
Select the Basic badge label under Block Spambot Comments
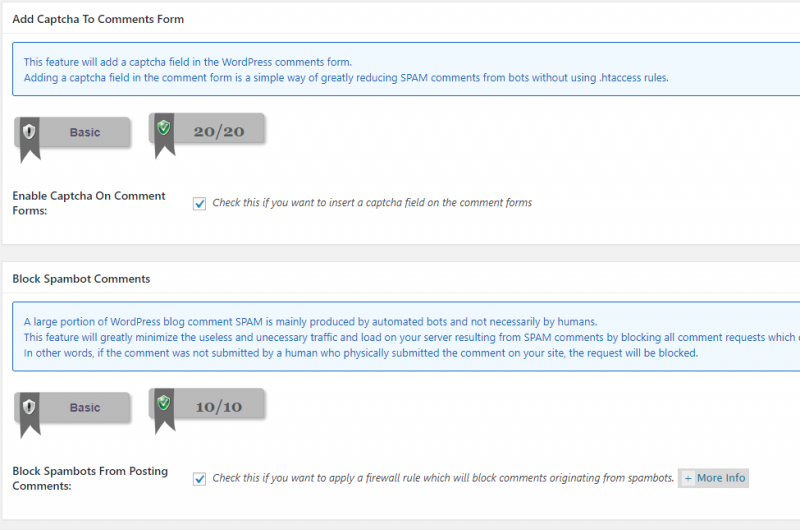tap(85, 408)
